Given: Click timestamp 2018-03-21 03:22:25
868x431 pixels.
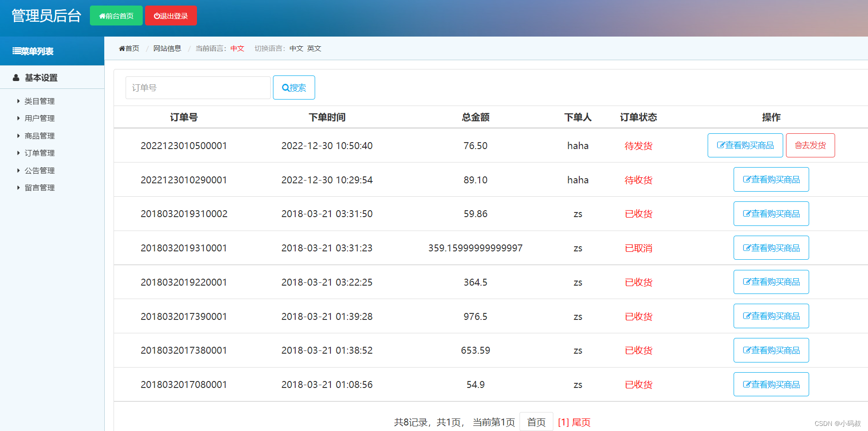Looking at the screenshot, I should [327, 282].
